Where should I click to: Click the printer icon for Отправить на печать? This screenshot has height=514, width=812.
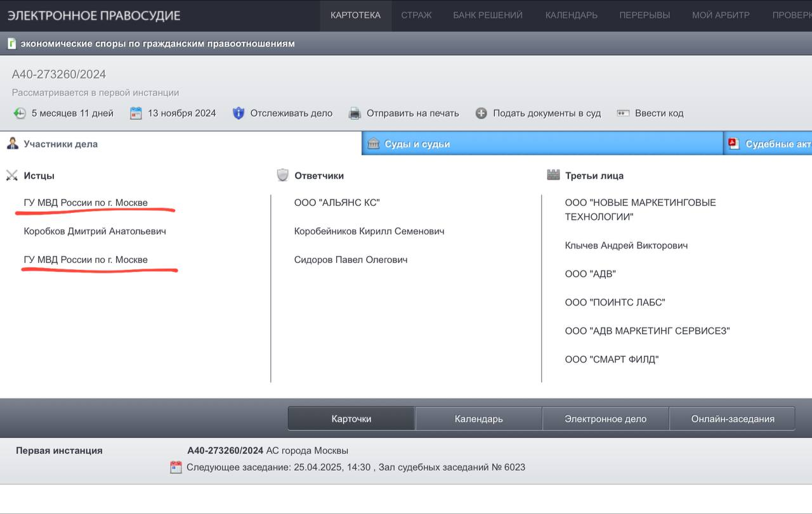355,113
